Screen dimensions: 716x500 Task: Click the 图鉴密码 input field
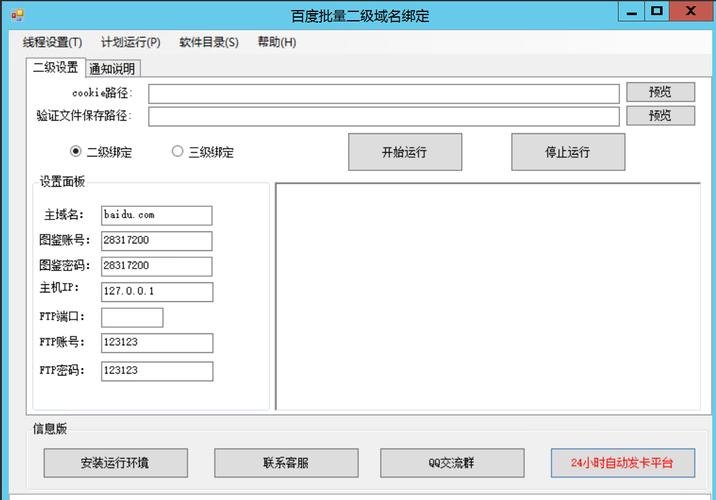[x=157, y=266]
